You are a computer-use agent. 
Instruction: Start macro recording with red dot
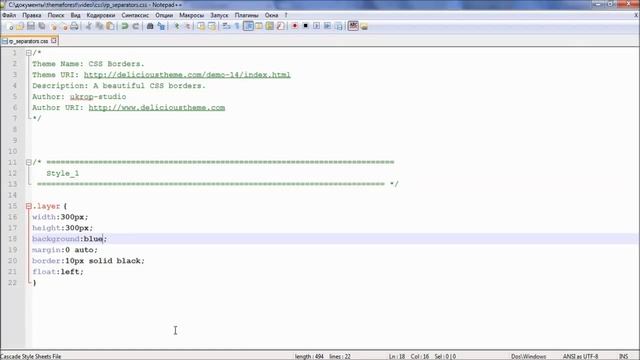pyautogui.click(x=294, y=27)
